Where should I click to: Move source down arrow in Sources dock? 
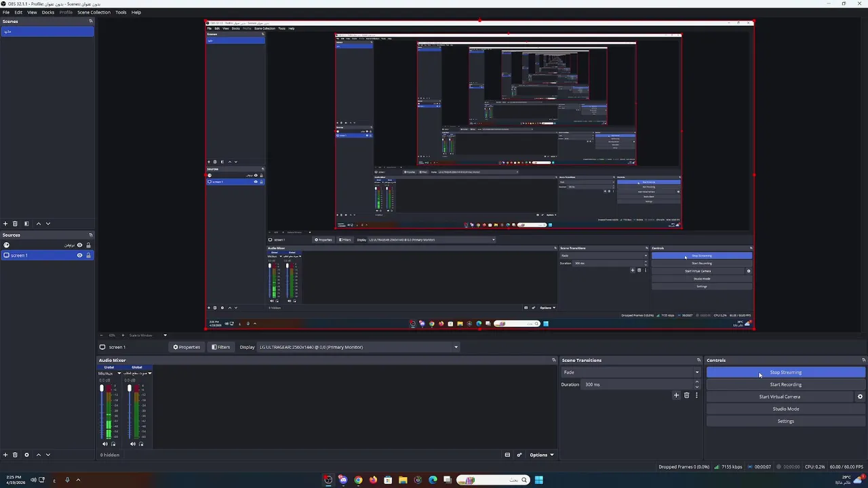tap(47, 455)
